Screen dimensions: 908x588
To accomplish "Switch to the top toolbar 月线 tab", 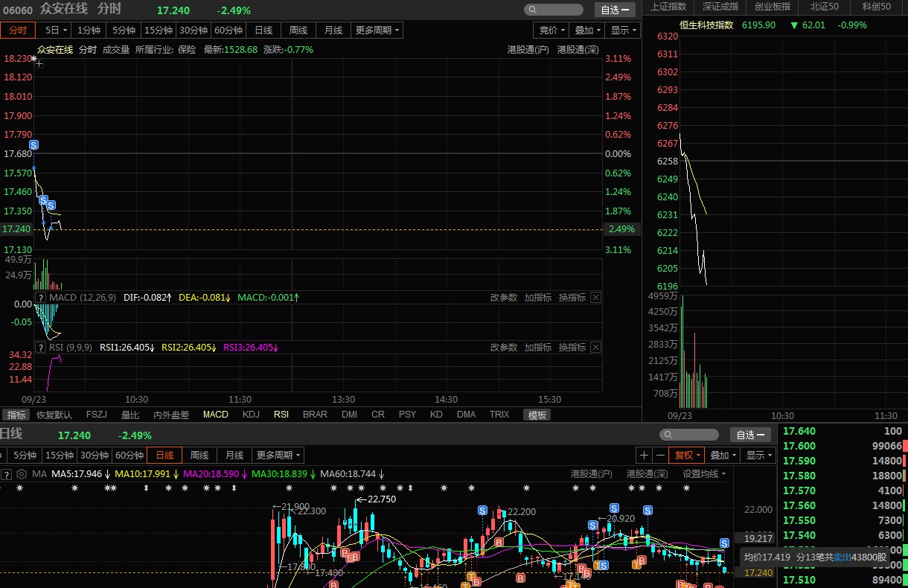I will coord(333,31).
